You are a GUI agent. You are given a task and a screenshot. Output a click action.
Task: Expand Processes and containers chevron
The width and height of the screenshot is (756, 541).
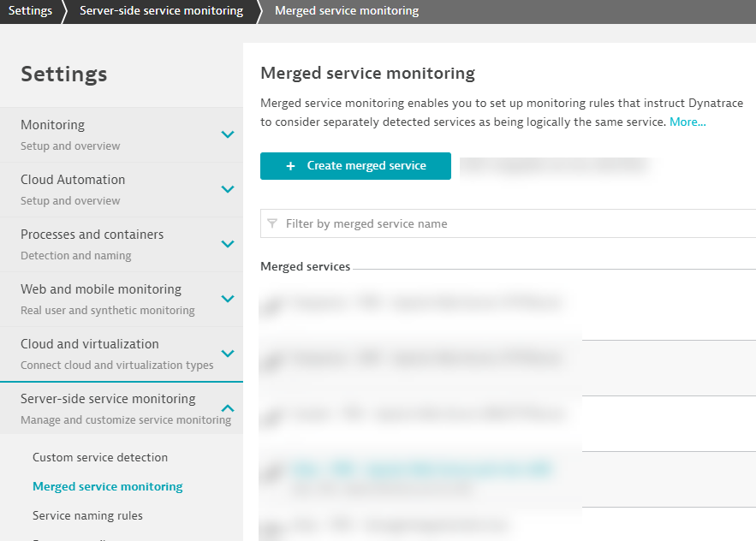click(228, 244)
